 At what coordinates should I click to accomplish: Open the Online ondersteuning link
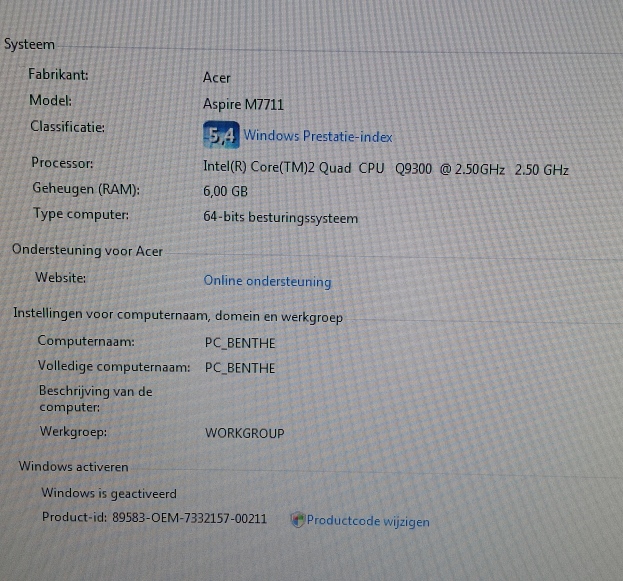[267, 281]
